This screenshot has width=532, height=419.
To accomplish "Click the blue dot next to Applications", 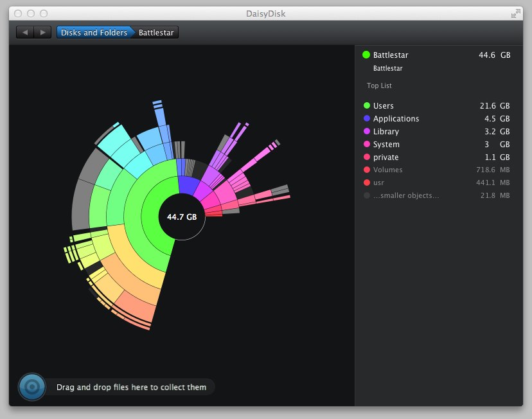I will [x=367, y=118].
